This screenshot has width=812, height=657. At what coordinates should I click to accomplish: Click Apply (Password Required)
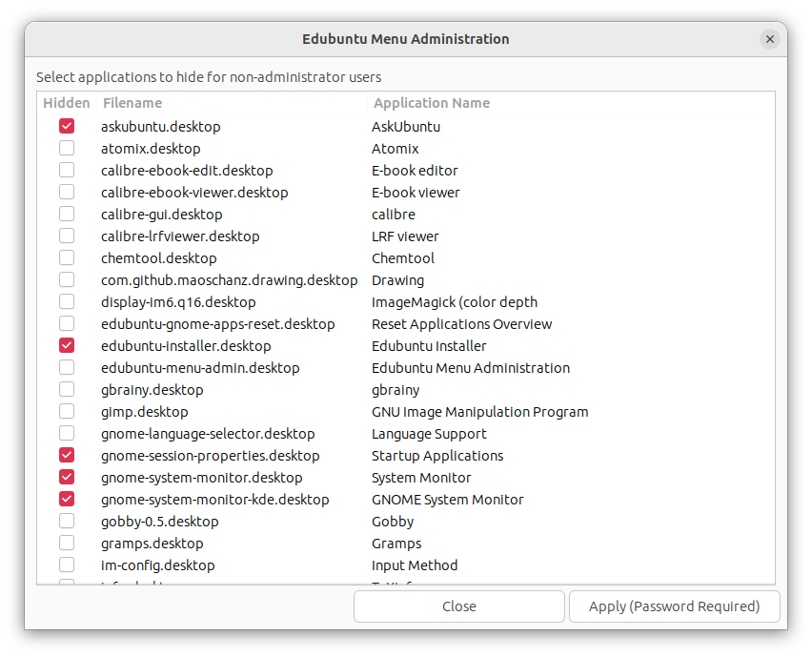(674, 606)
